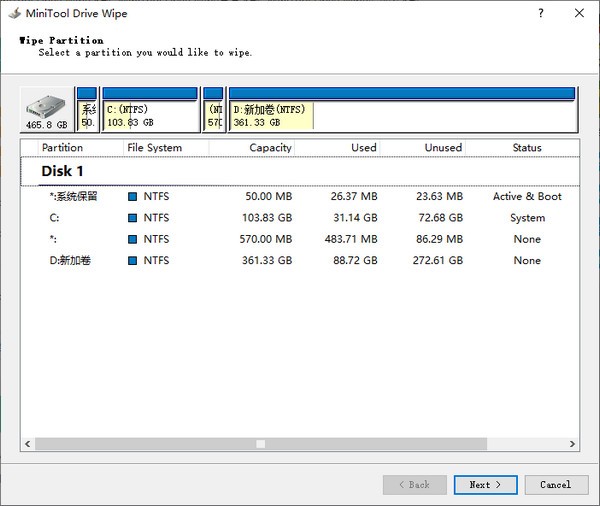This screenshot has height=506, width=600.
Task: Click the NTFS color square of C: row
Action: 132,218
